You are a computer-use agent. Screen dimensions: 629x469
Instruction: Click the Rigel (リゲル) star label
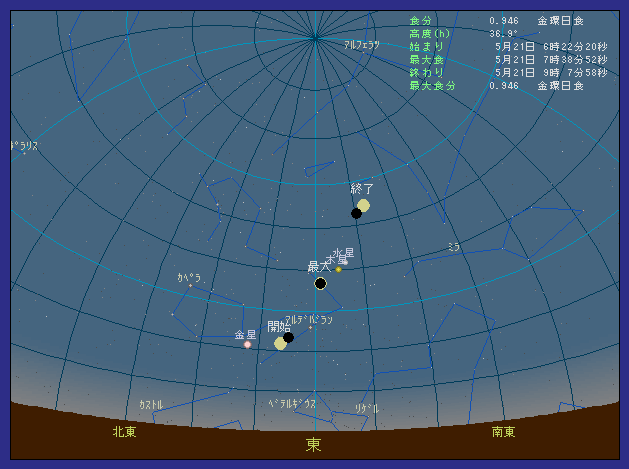click(x=367, y=409)
